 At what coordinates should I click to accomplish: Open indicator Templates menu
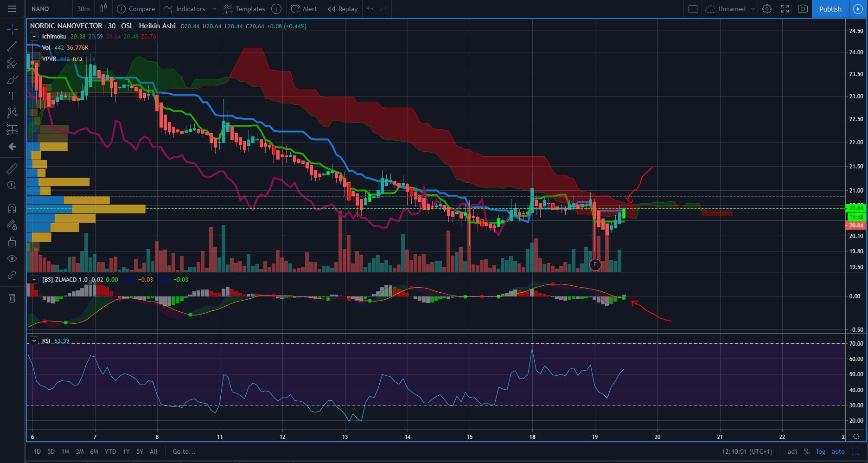pos(244,9)
